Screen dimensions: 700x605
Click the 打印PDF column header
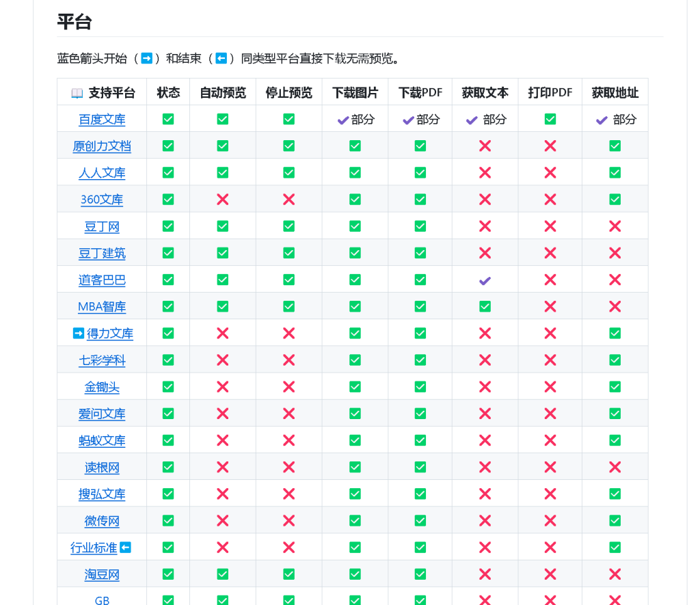pos(550,92)
